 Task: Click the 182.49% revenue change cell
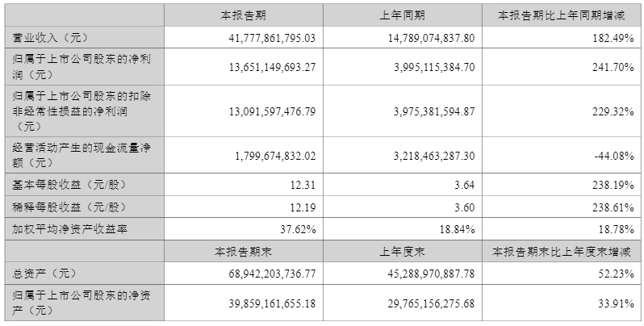point(614,38)
